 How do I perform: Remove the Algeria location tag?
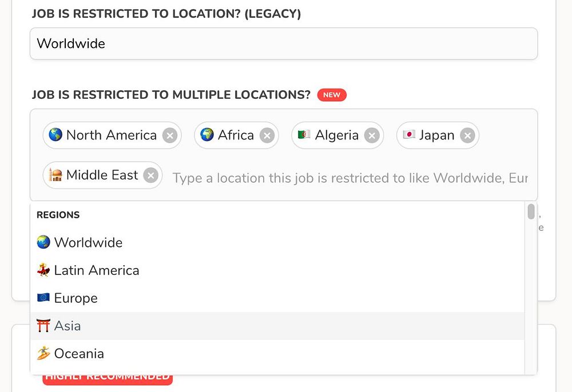coord(372,135)
